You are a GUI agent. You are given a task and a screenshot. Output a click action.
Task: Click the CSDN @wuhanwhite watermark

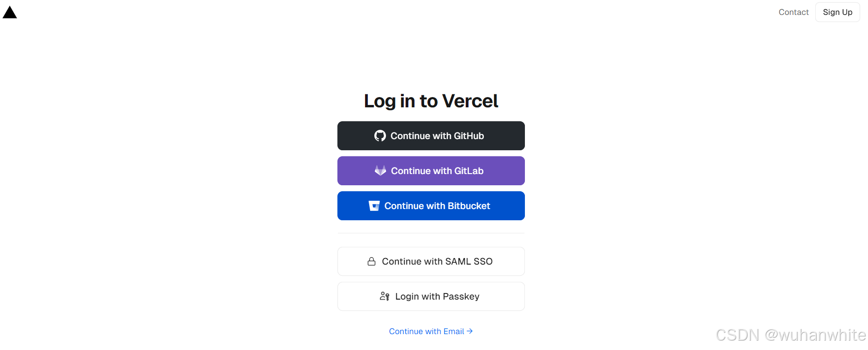tap(791, 335)
